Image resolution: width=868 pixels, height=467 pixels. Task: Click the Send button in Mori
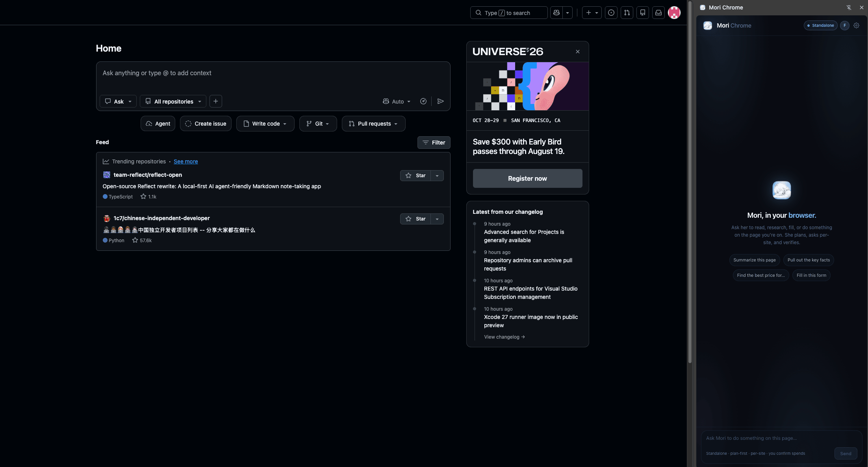click(846, 454)
